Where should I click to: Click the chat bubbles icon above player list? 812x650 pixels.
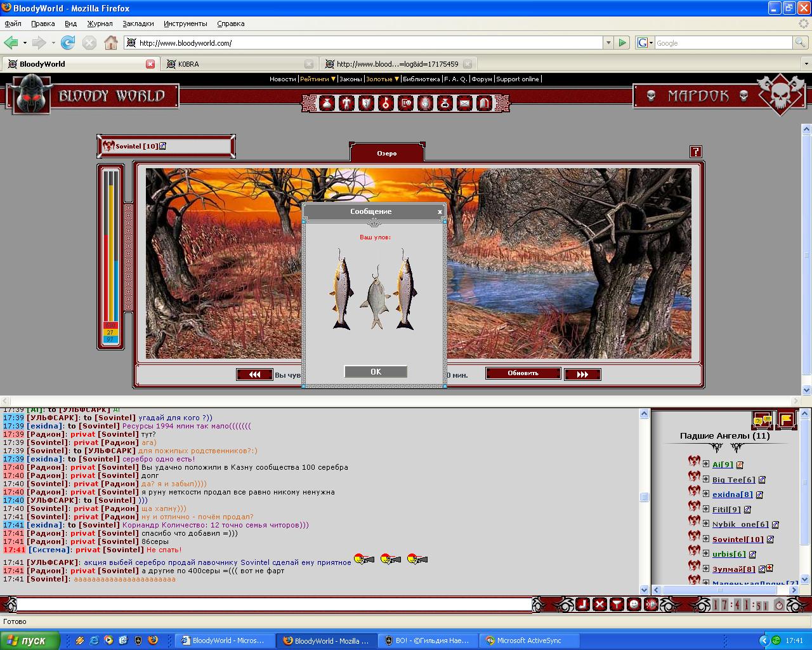762,420
